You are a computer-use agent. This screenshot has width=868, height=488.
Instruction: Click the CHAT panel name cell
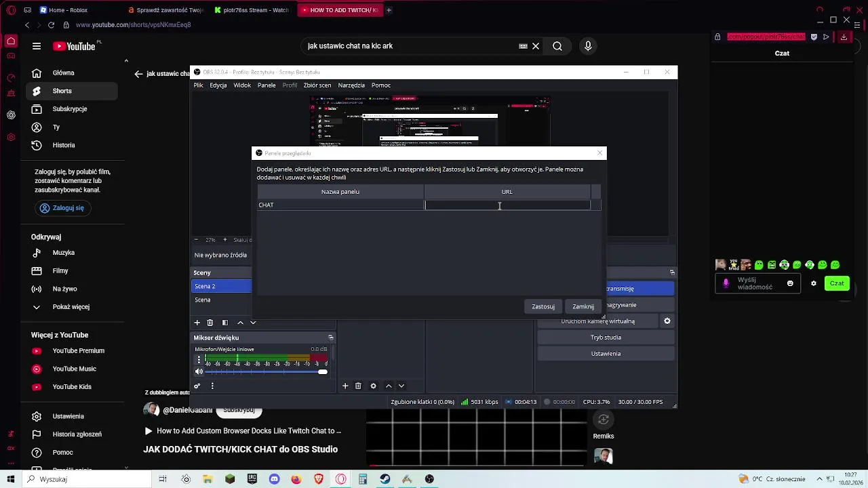(340, 205)
